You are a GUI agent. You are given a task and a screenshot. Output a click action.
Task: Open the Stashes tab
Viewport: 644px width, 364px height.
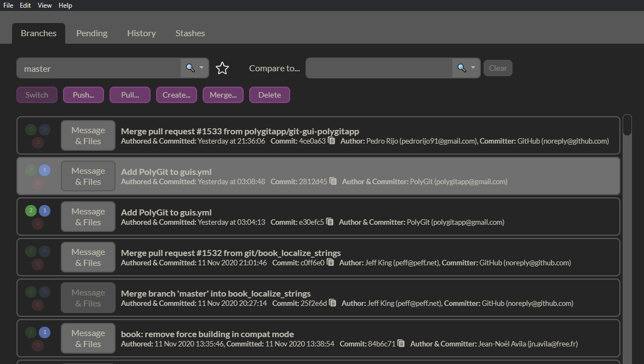click(190, 33)
